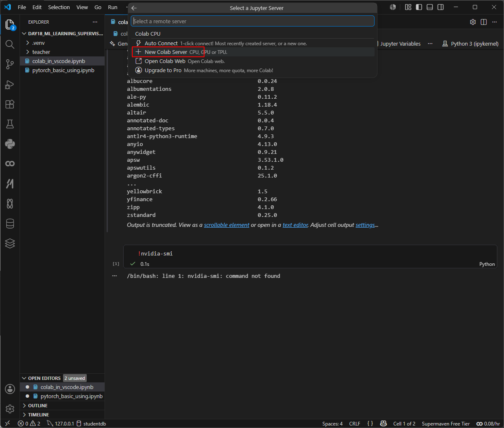Viewport: 504px width, 428px height.
Task: Open cell output settings link
Action: [x=365, y=225]
